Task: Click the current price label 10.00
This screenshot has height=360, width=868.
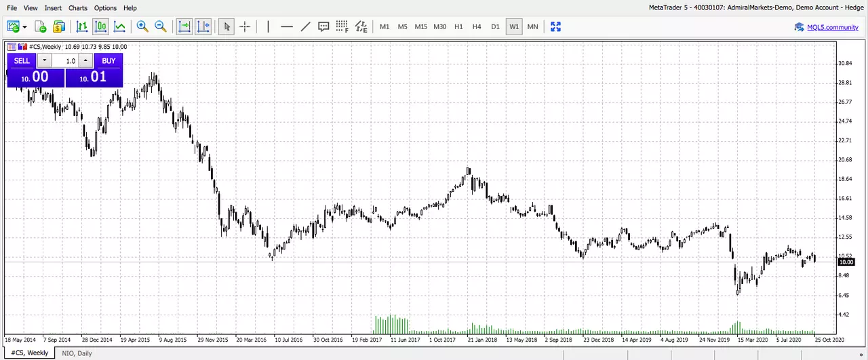Action: tap(846, 262)
